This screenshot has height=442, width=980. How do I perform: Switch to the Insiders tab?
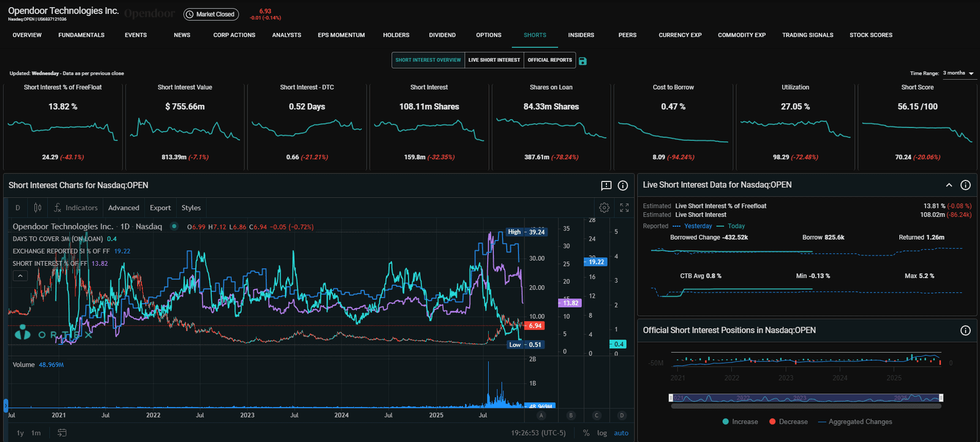pyautogui.click(x=581, y=35)
